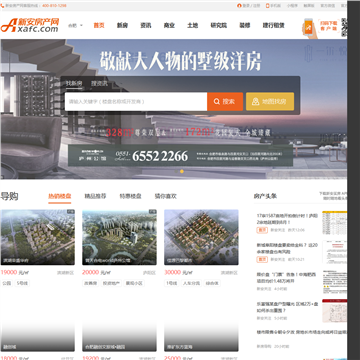The image size is (360, 360).
Task: Open the 合肥 city selector dropdown
Action: [x=75, y=25]
